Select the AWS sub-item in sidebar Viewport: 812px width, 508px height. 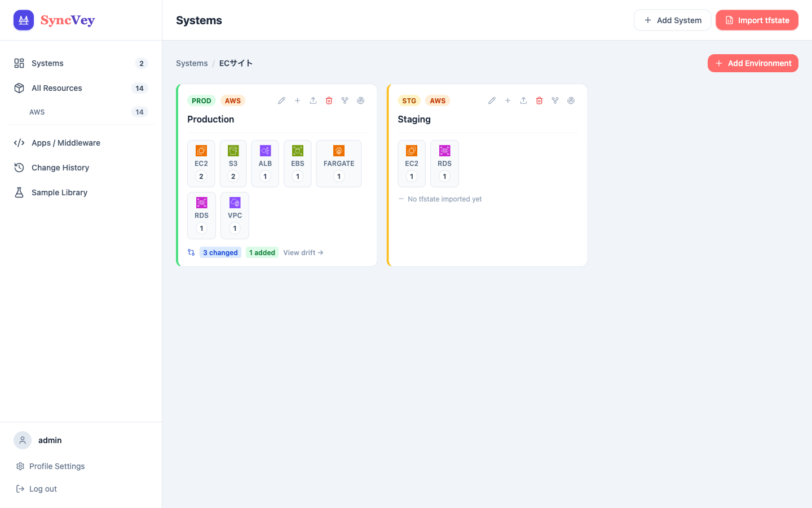[x=81, y=112]
